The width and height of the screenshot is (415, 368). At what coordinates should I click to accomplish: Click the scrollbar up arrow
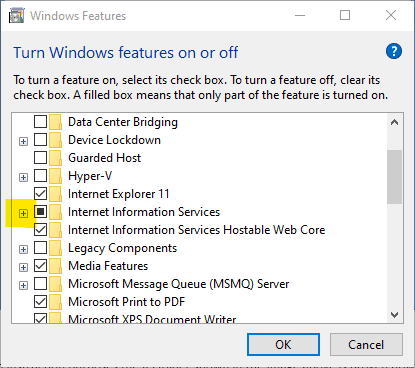coord(395,122)
